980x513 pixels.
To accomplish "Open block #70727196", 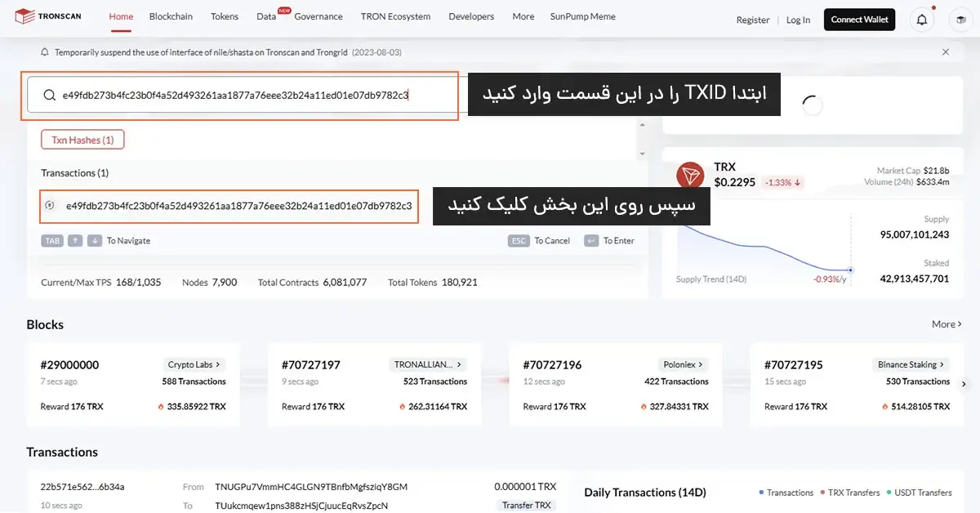I will coord(552,365).
